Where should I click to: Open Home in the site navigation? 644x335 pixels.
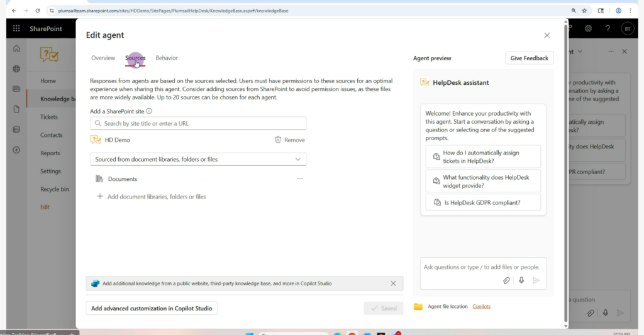pyautogui.click(x=48, y=81)
